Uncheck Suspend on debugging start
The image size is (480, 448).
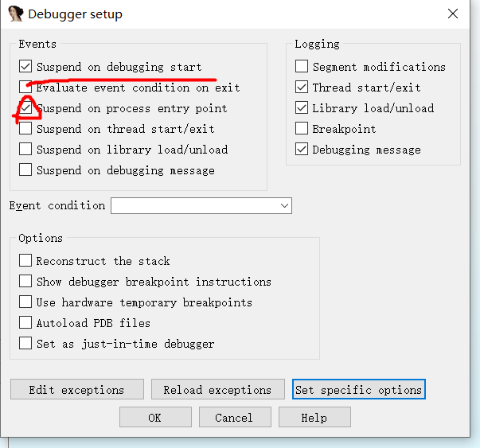click(25, 66)
